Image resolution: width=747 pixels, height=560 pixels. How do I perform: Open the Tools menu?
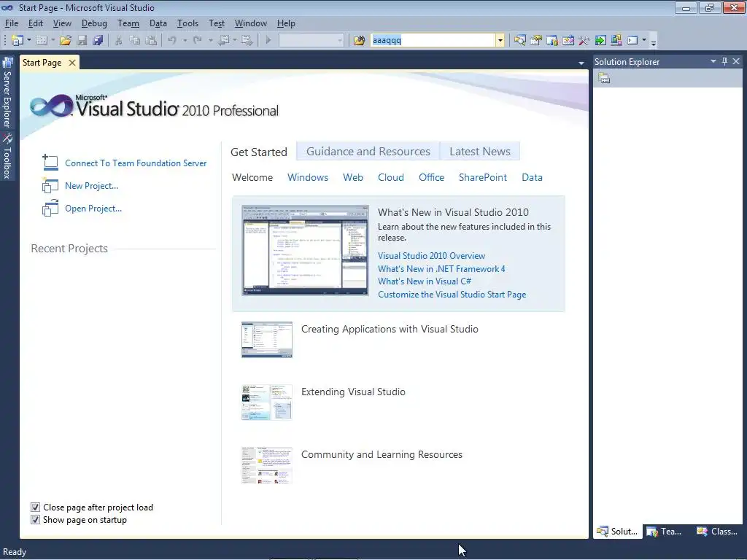pos(187,23)
